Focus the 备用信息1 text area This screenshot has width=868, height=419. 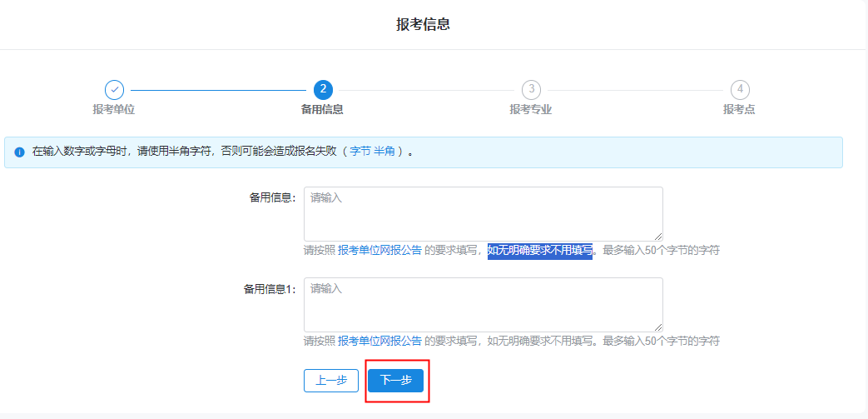point(484,305)
